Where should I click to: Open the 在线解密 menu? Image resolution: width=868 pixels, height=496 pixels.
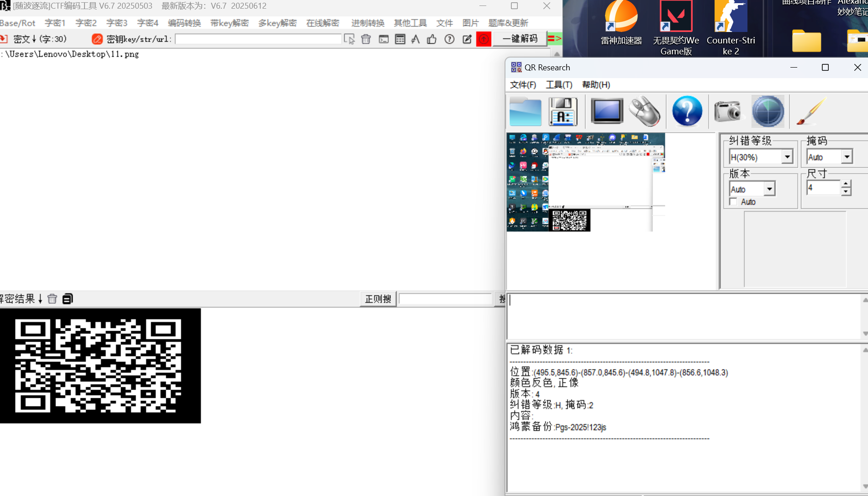point(323,23)
